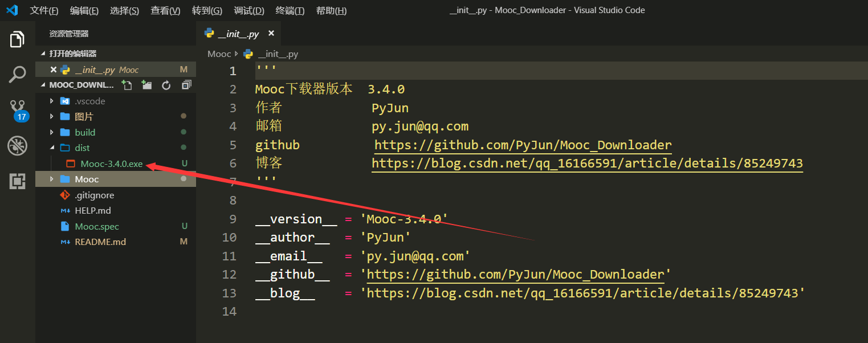Open the Debug view icon
The width and height of the screenshot is (868, 343).
17,146
